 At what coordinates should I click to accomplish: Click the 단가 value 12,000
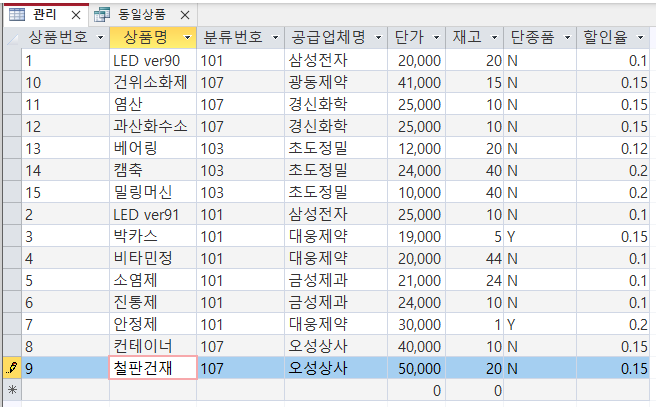point(417,148)
